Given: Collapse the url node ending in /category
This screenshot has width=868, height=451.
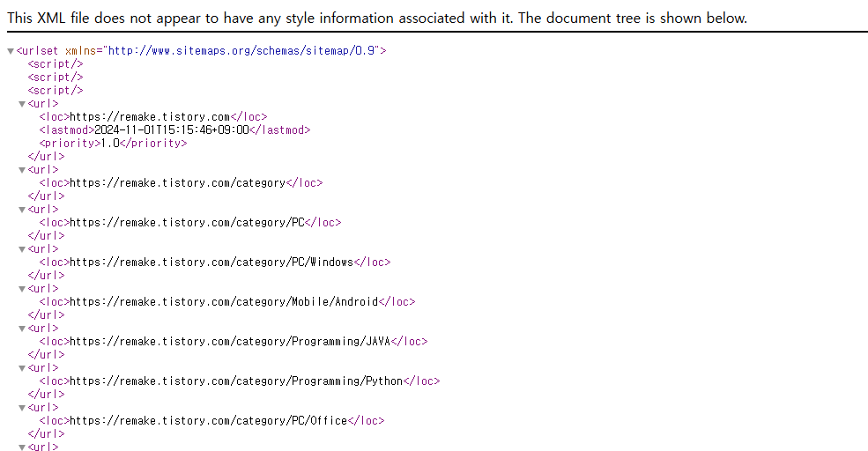Looking at the screenshot, I should (x=22, y=170).
